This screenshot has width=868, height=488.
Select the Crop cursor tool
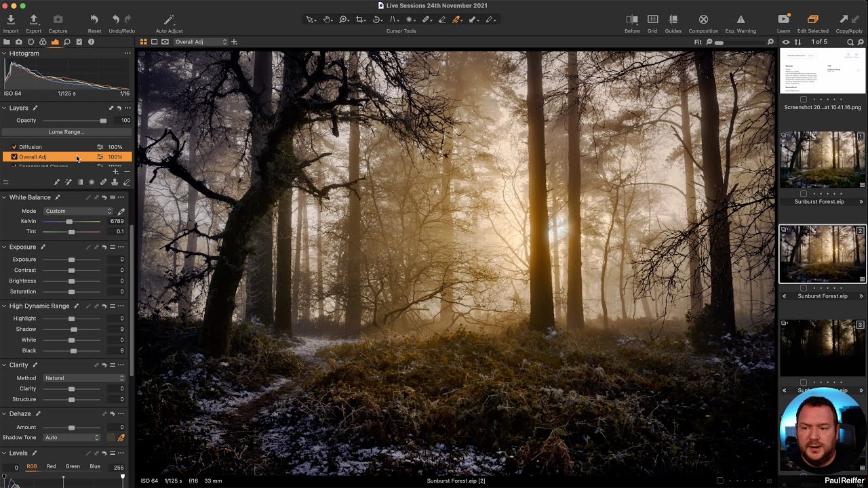point(360,20)
